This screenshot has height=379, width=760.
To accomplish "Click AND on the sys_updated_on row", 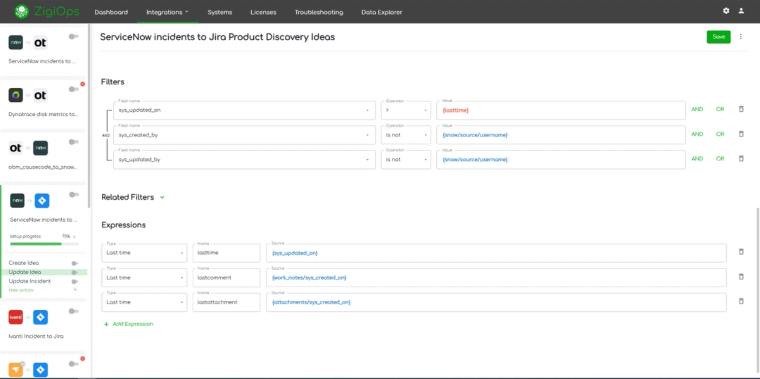I will [x=697, y=110].
